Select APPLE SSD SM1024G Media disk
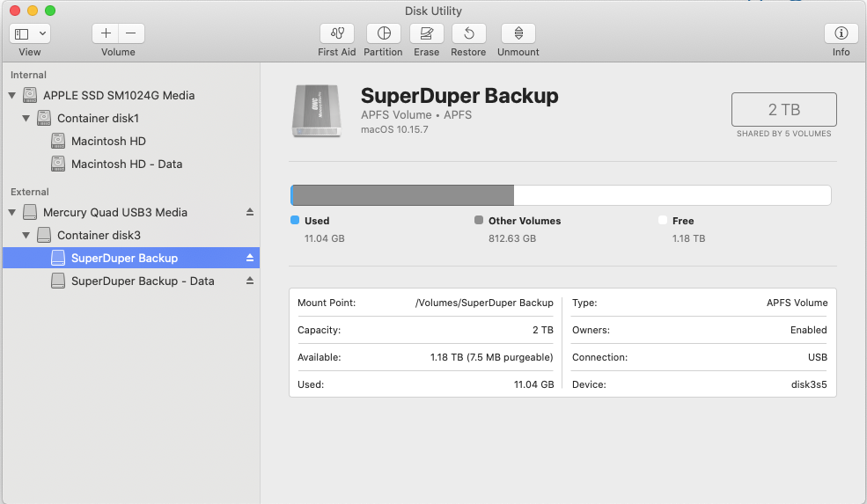867x504 pixels. 130,96
